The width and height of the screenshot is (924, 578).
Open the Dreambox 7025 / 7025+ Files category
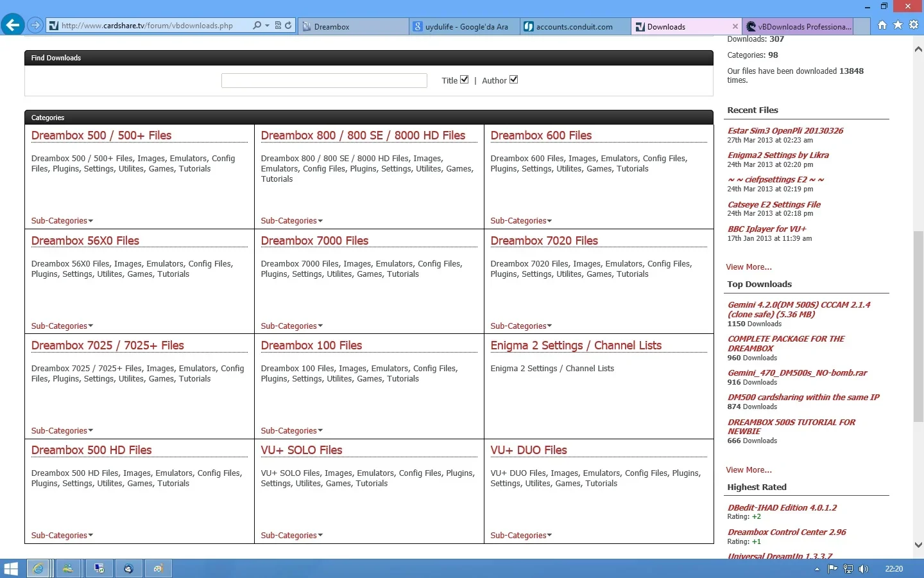[x=108, y=346]
